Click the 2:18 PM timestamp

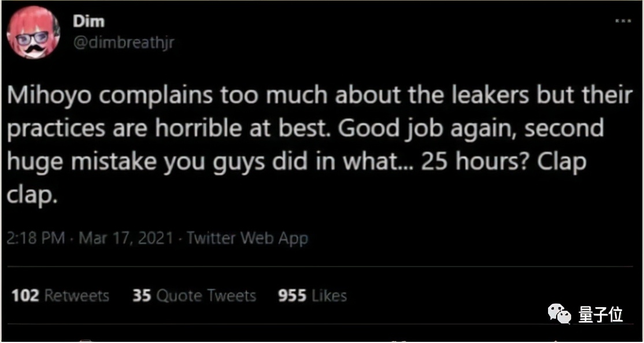(35, 238)
